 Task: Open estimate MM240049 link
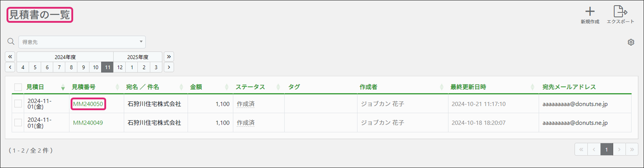[88, 123]
